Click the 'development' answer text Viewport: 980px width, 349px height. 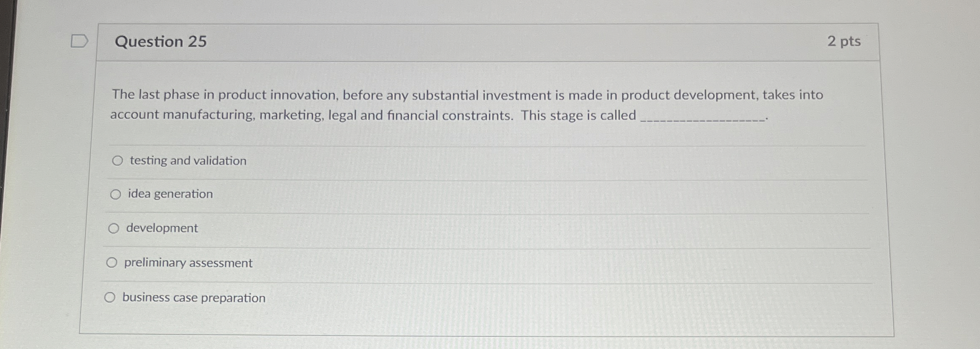point(161,228)
